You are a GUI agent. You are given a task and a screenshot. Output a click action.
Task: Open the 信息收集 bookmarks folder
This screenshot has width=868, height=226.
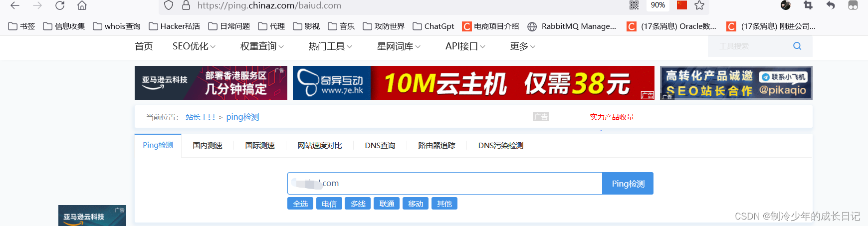pos(64,26)
